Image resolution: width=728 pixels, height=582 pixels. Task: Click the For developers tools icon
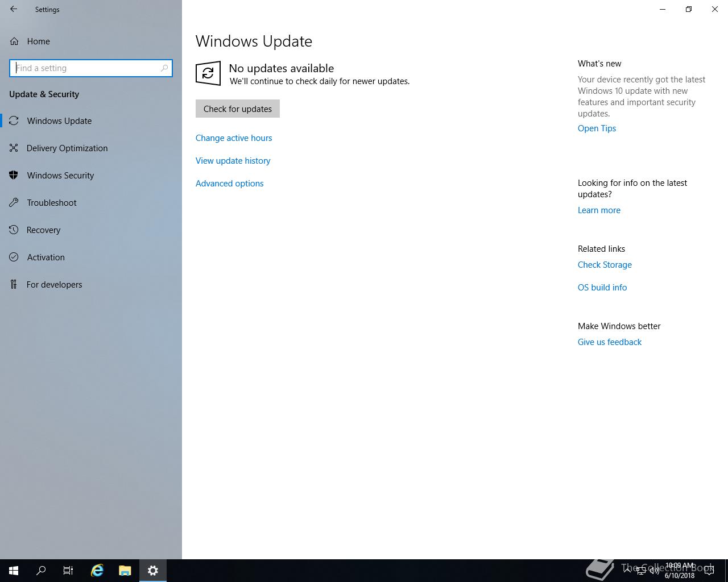click(14, 284)
